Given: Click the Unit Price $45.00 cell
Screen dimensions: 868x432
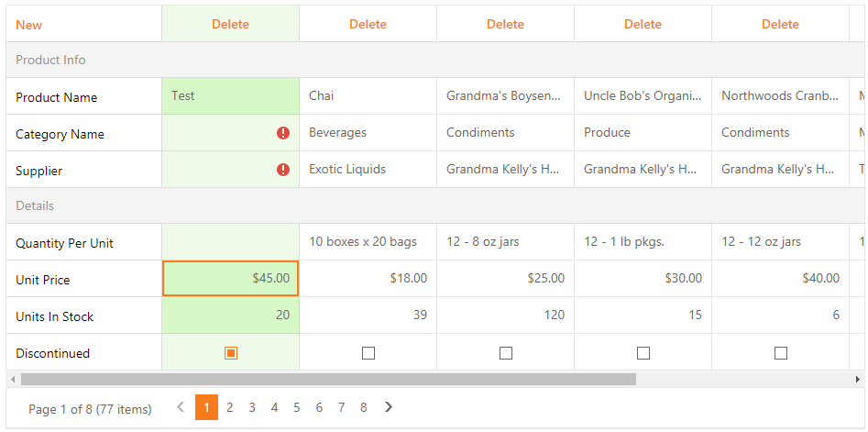Looking at the screenshot, I should pyautogui.click(x=230, y=279).
